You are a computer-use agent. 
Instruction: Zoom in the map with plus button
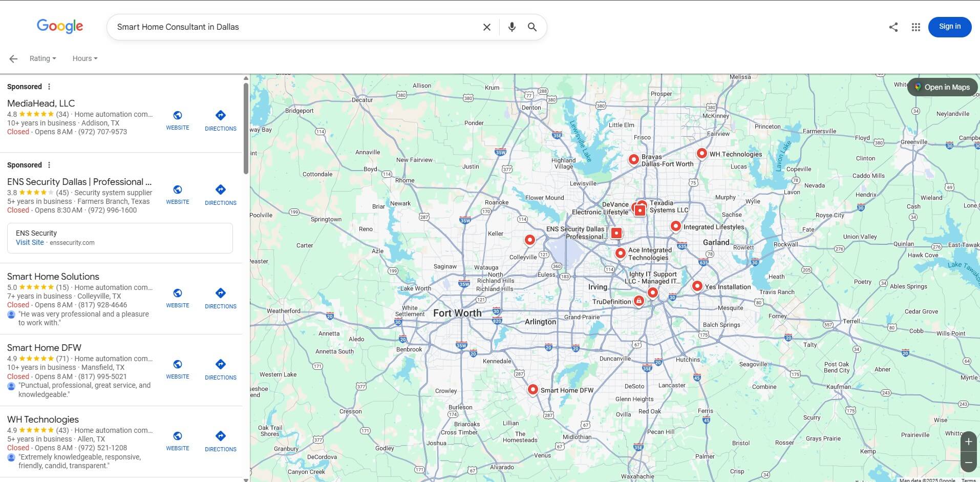coord(968,442)
